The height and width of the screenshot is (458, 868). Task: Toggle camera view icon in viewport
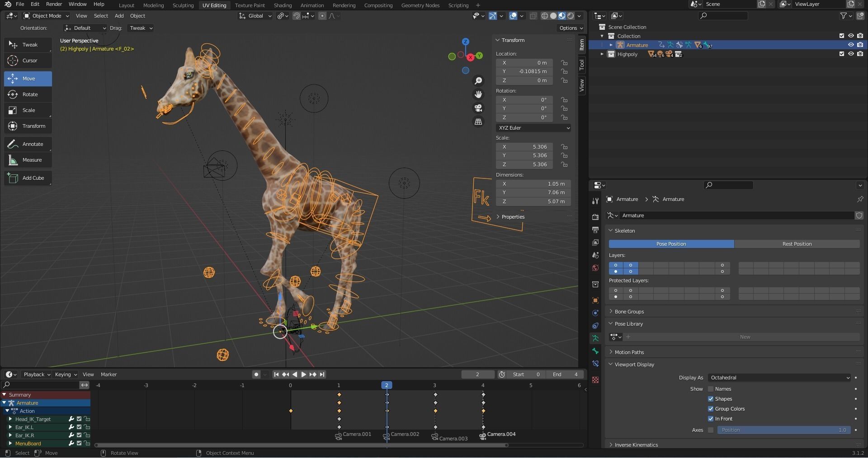[x=478, y=108]
